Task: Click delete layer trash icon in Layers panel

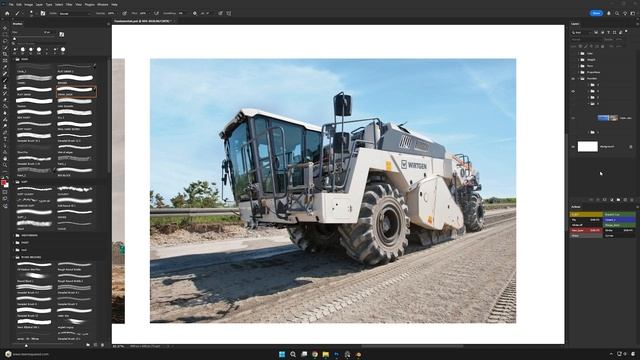Action: click(632, 200)
